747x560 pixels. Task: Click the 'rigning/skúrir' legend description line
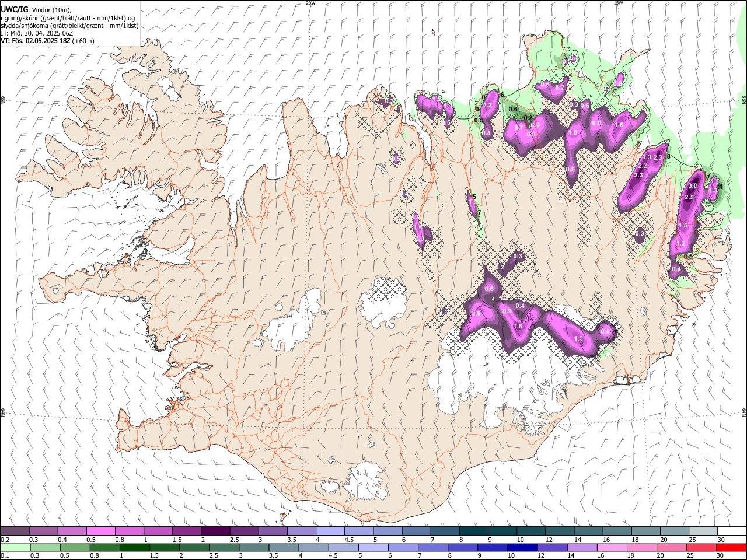click(x=68, y=18)
